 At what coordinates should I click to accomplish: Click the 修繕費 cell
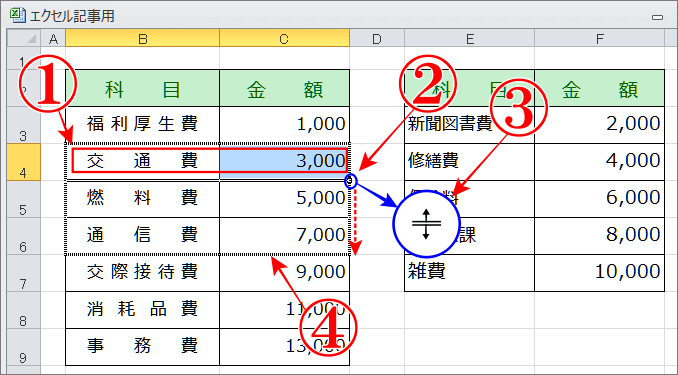(x=469, y=162)
